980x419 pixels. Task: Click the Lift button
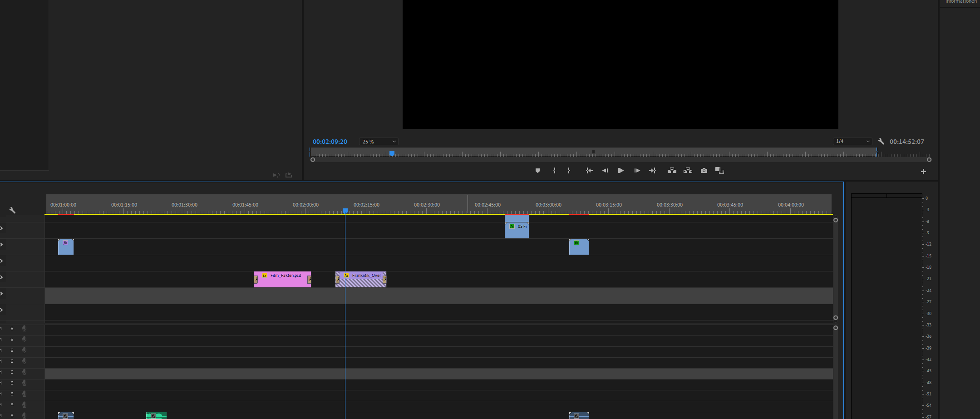point(672,171)
